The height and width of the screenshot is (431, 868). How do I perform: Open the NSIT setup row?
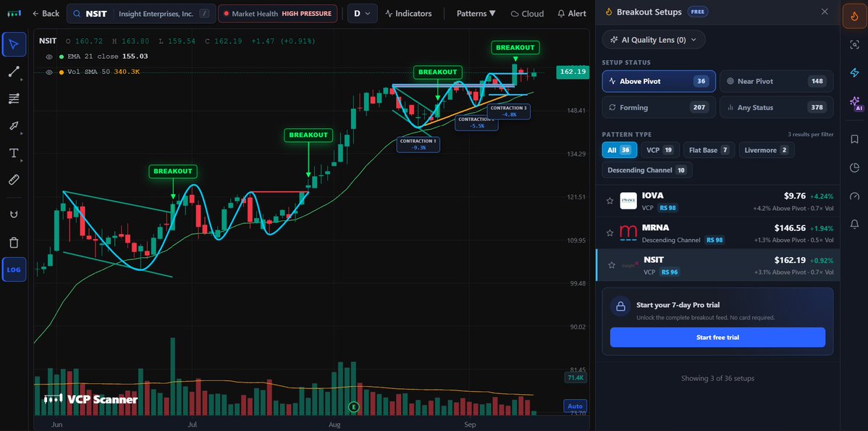(x=717, y=265)
